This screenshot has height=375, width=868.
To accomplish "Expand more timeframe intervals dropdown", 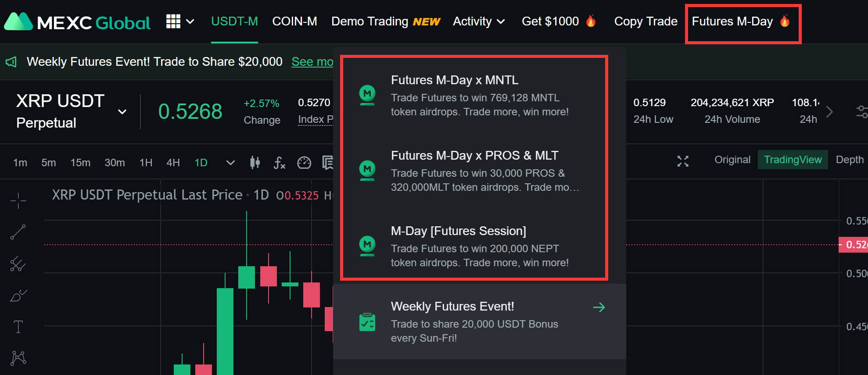I will click(230, 163).
